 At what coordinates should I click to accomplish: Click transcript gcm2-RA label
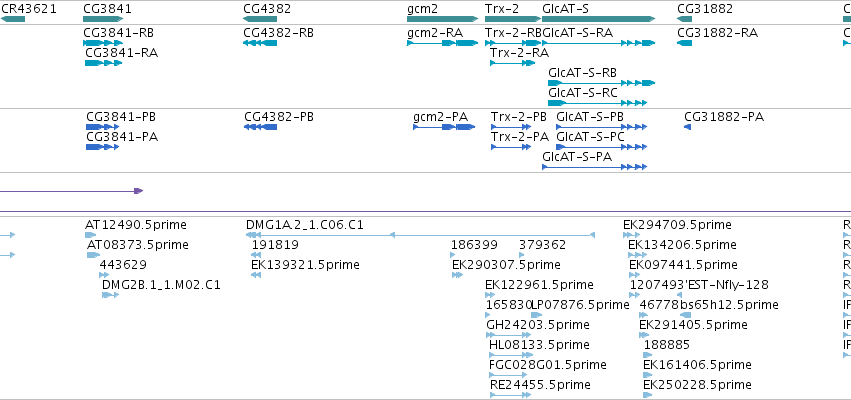(x=435, y=33)
